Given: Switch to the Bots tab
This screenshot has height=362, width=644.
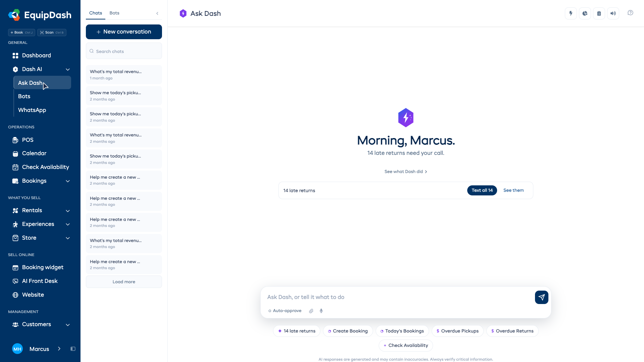Looking at the screenshot, I should pos(114,13).
